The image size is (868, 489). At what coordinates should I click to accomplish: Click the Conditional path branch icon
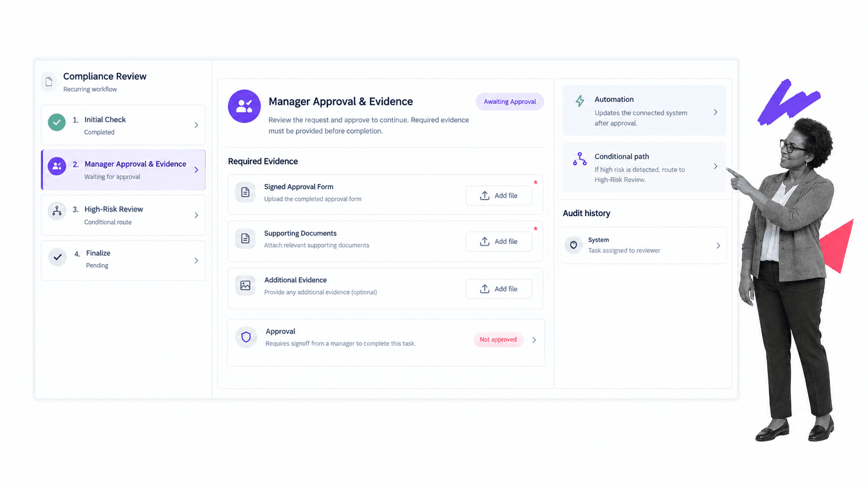pyautogui.click(x=580, y=158)
